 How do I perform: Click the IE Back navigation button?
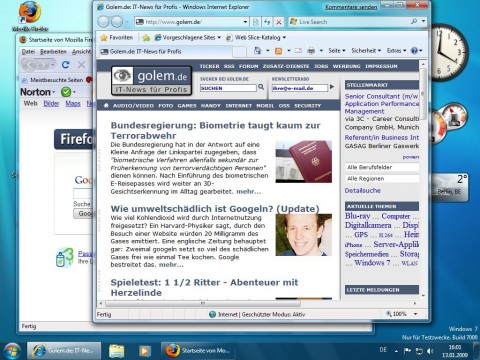tap(104, 22)
